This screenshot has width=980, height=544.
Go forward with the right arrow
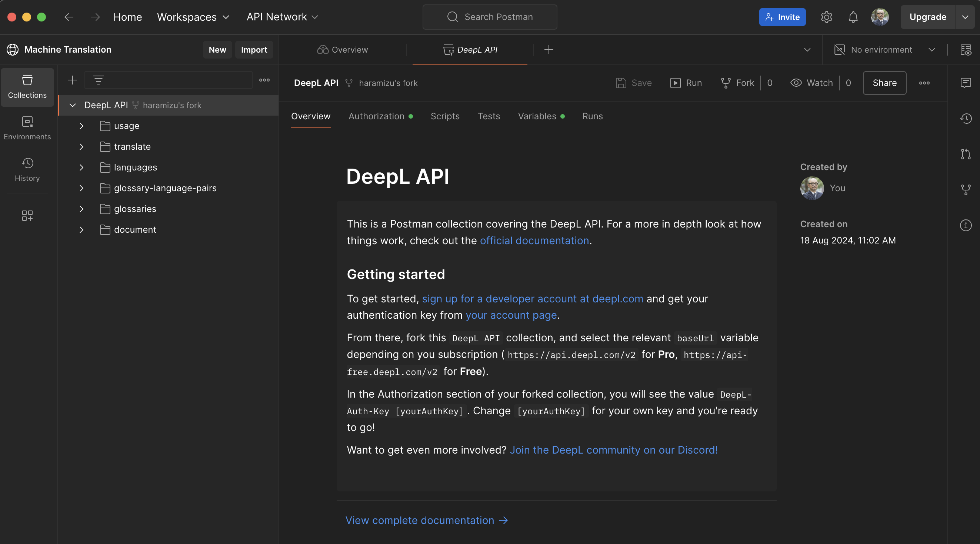96,17
